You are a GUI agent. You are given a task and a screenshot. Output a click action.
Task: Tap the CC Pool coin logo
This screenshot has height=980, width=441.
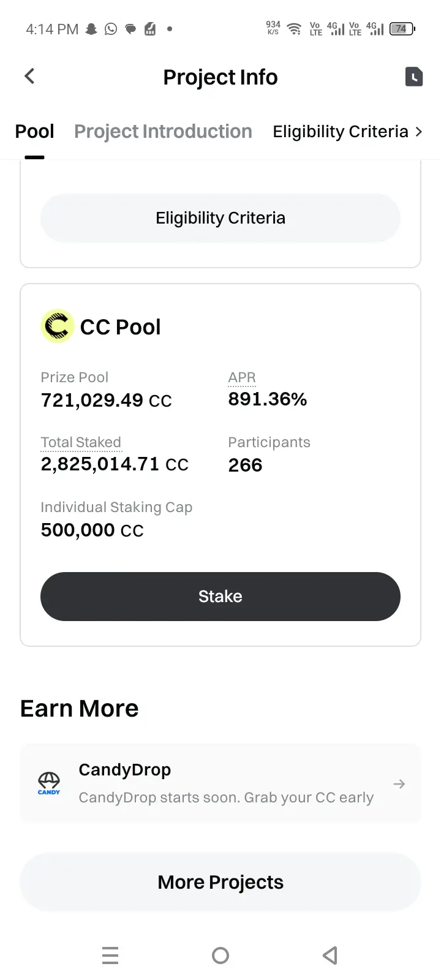click(57, 326)
